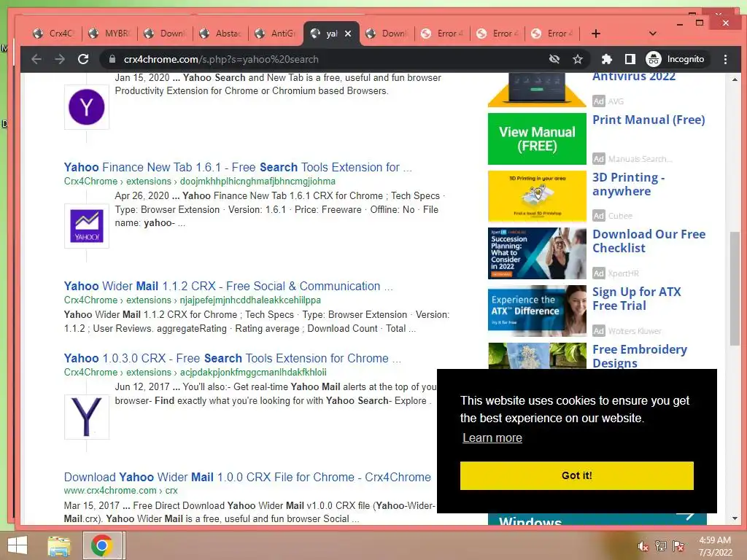Click the Ad badge next to Wolters Kluwer

click(598, 330)
